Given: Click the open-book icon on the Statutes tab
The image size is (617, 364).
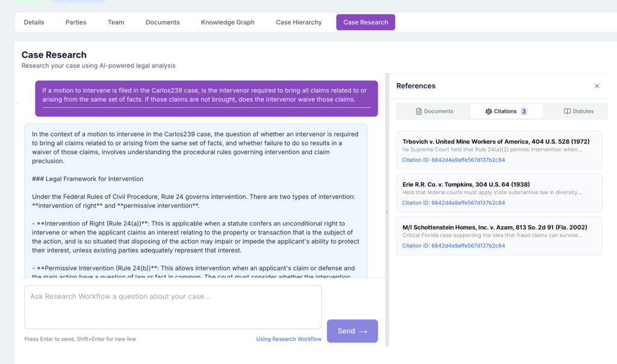Looking at the screenshot, I should point(568,111).
